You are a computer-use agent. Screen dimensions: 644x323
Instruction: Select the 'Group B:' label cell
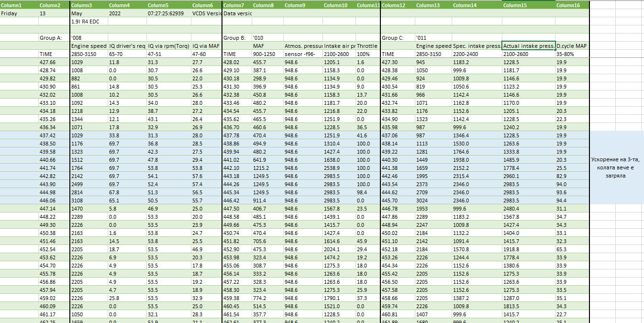pos(234,38)
